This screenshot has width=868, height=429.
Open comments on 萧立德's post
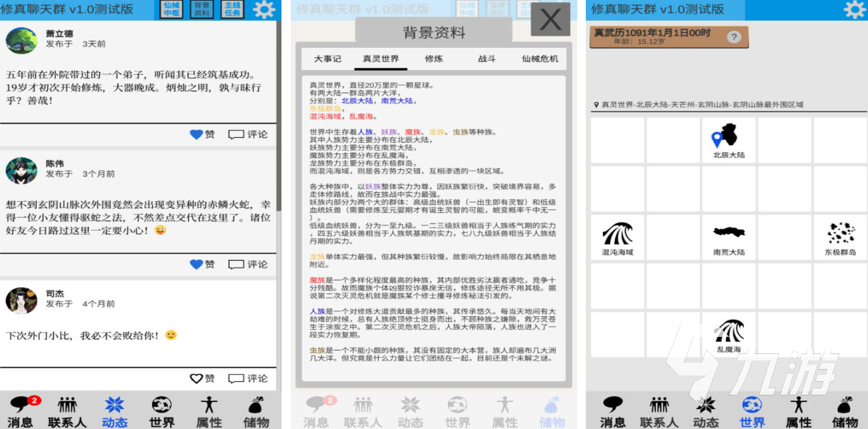tap(248, 134)
